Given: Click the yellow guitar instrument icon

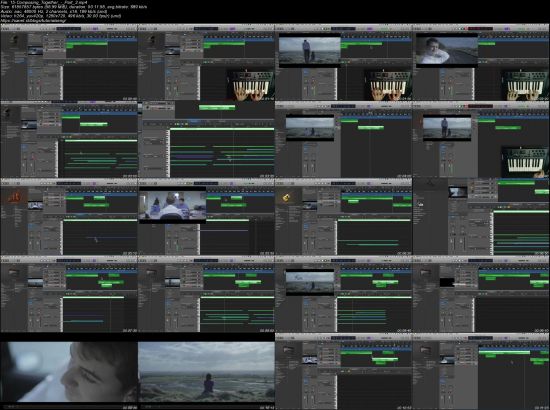Looking at the screenshot, I should pos(286,198).
